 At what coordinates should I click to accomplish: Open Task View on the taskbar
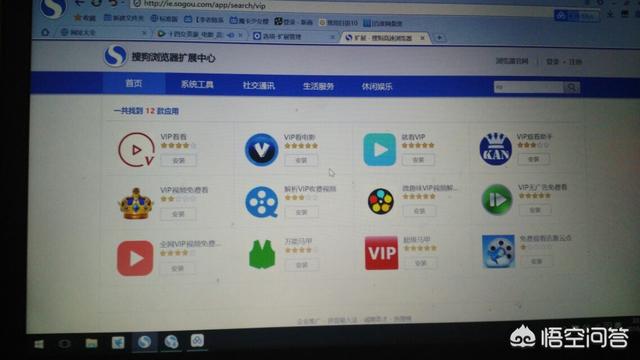(64, 344)
